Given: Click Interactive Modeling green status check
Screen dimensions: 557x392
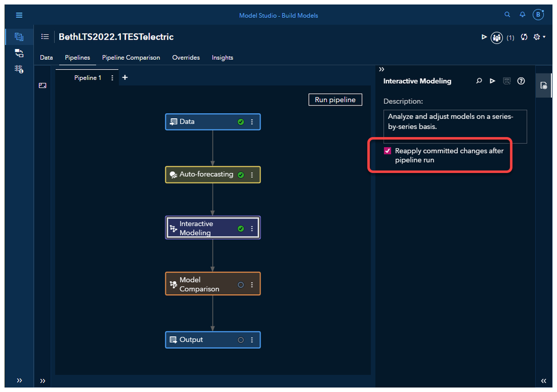Looking at the screenshot, I should pos(241,229).
